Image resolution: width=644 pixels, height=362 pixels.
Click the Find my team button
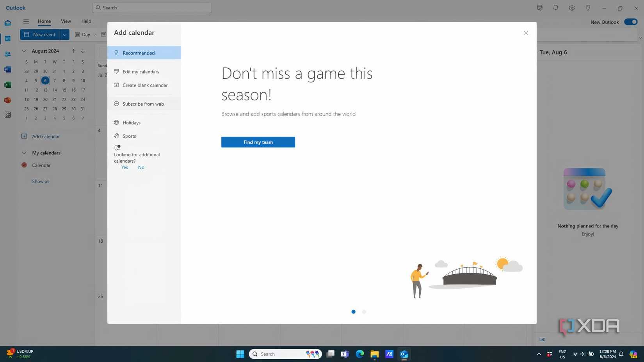tap(258, 142)
